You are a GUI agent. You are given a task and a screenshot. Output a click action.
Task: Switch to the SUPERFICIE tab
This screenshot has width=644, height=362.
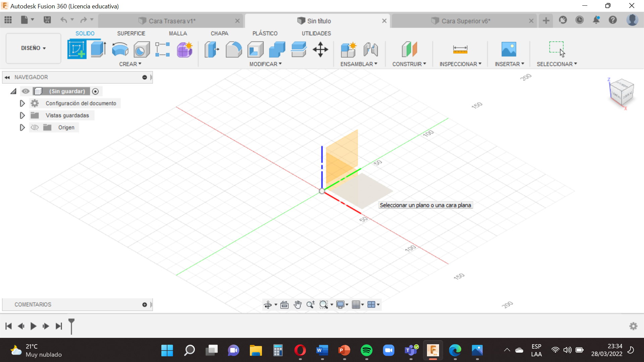131,34
